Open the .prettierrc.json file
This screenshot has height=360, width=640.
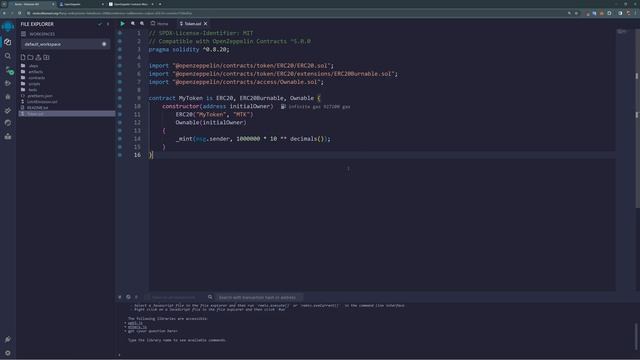point(40,96)
